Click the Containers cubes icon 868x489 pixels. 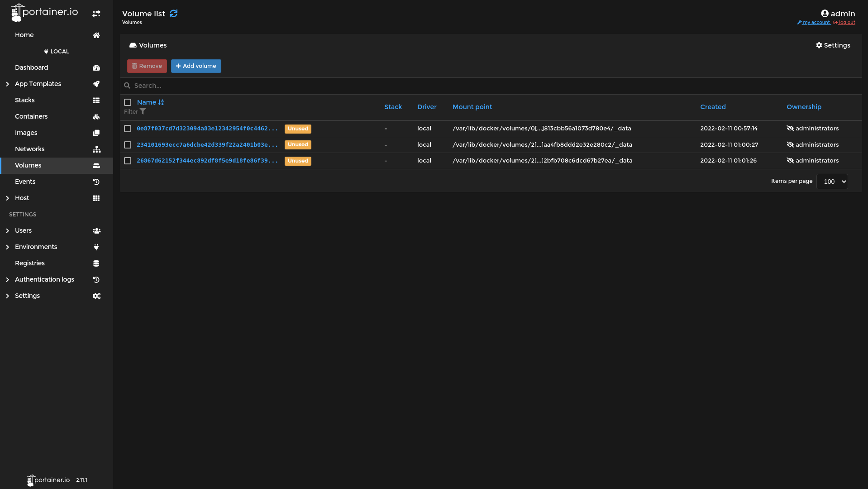[96, 117]
